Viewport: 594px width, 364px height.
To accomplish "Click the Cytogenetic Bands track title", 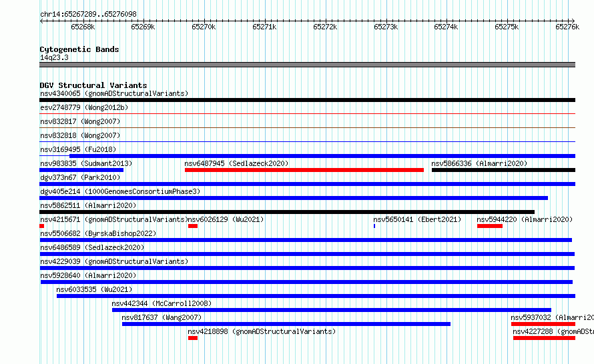I will pyautogui.click(x=79, y=49).
